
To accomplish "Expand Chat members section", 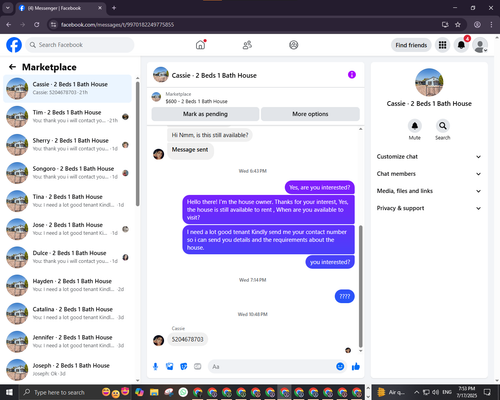I will 429,174.
